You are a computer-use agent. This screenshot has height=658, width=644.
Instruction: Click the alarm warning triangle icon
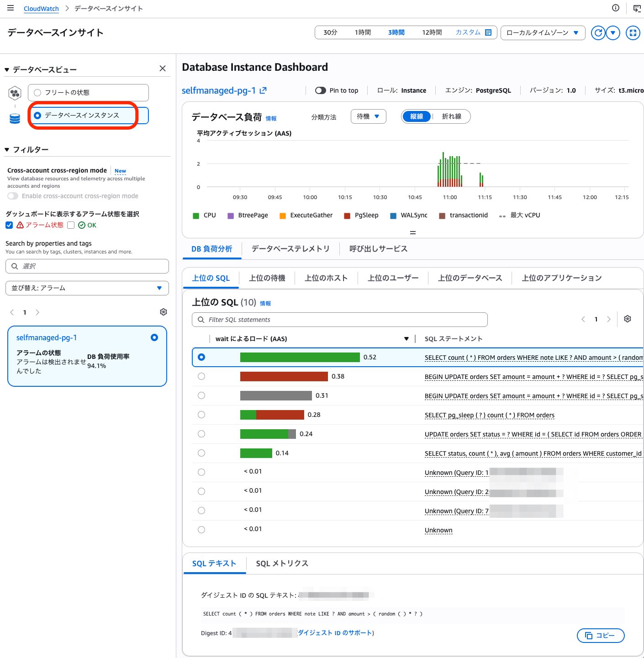click(x=20, y=225)
